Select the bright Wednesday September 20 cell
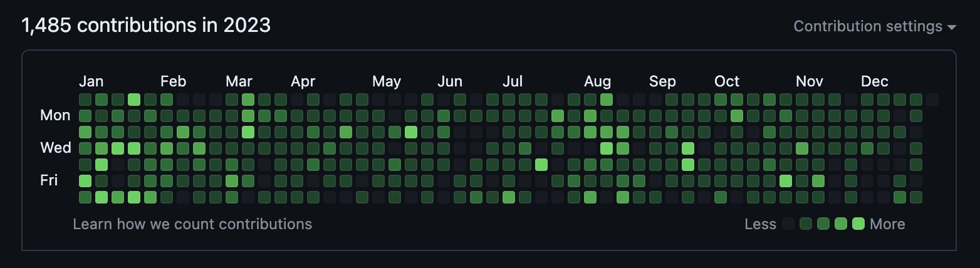This screenshot has width=980, height=268. coord(688,148)
